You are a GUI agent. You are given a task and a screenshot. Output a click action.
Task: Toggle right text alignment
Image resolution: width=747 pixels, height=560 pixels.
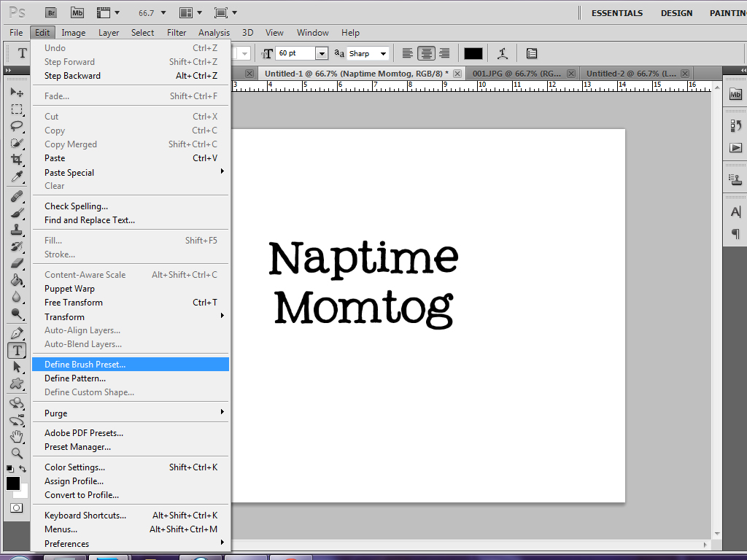(444, 53)
